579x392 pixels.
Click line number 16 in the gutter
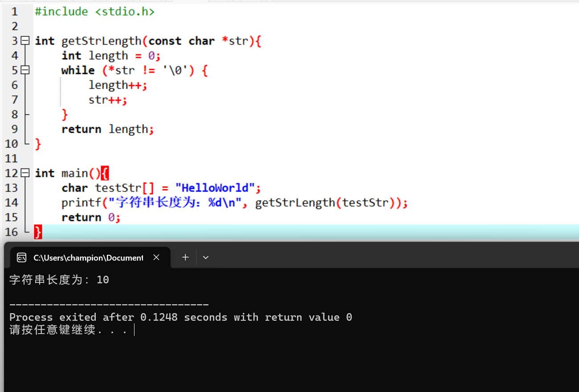[11, 232]
